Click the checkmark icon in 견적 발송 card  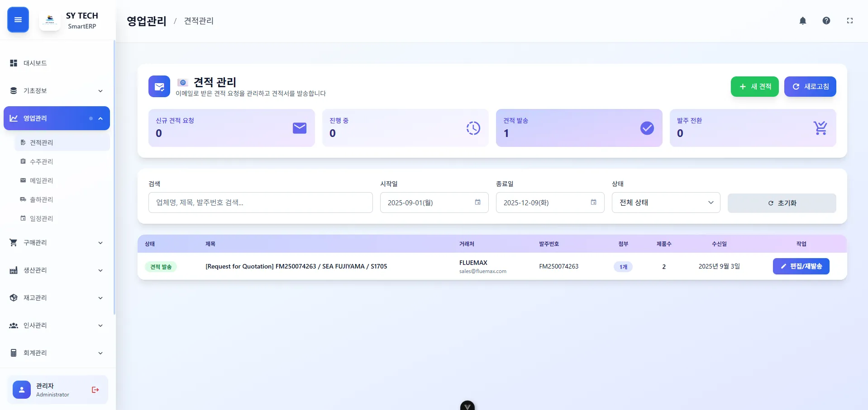[647, 128]
